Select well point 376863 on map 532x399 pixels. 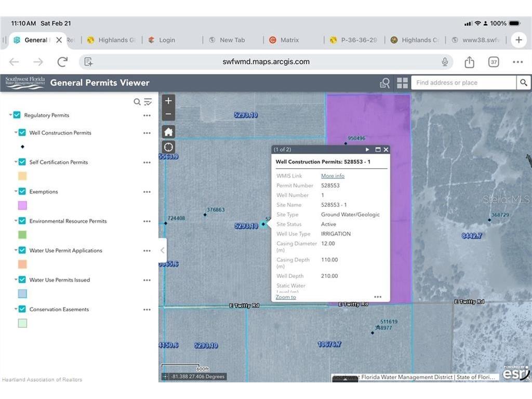click(205, 215)
